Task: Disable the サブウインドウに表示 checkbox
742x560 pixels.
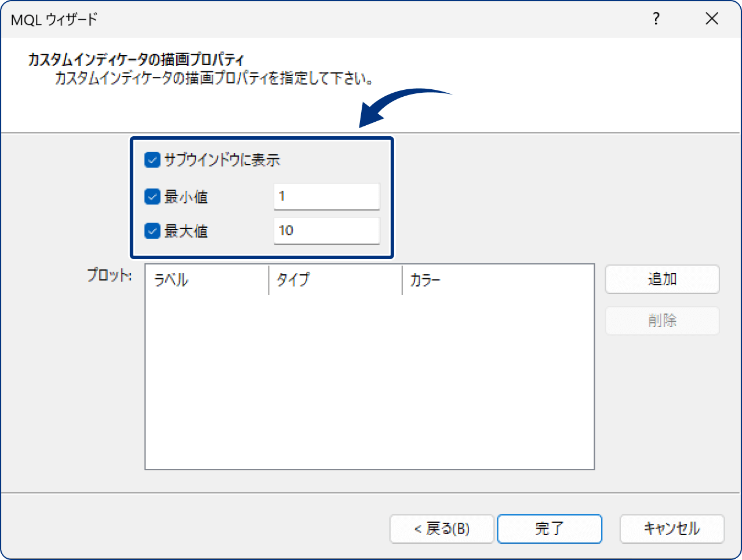Action: pos(152,161)
